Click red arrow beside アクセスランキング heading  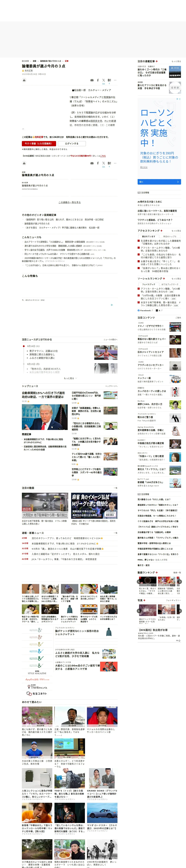point(161,230)
